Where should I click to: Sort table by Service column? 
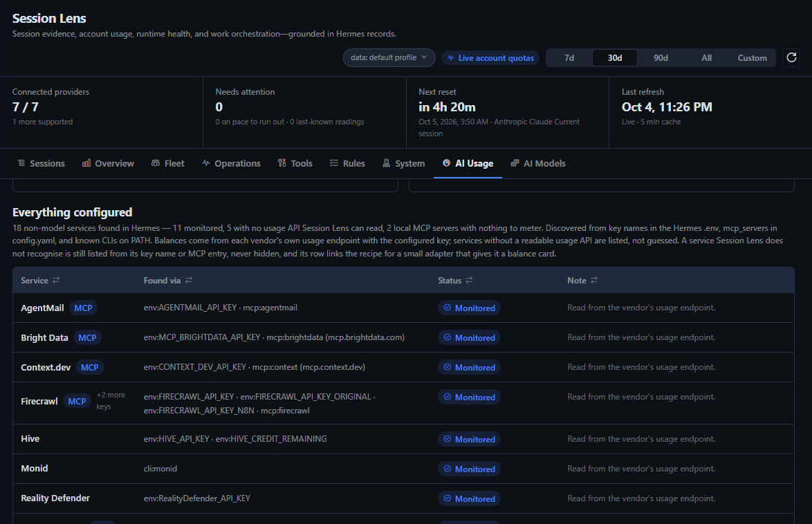point(40,280)
